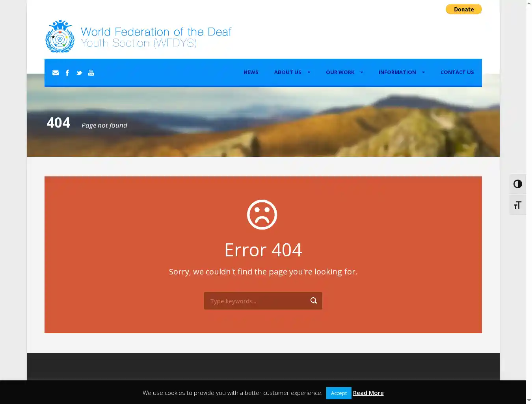
Task: Open the YouTube channel icon
Action: coord(91,73)
